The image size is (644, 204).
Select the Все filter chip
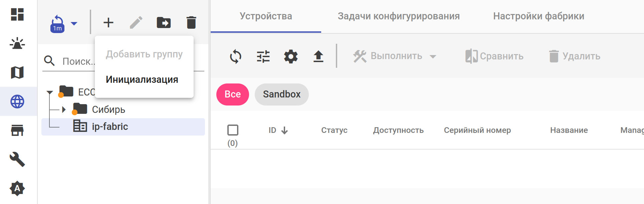pos(233,94)
